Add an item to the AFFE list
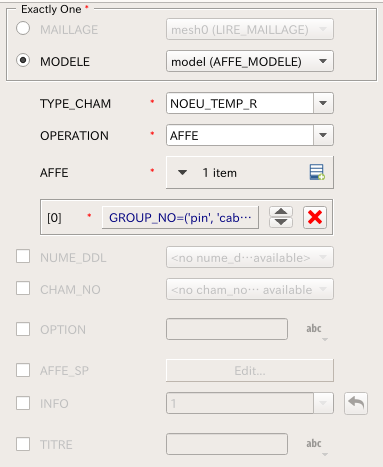This screenshot has width=383, height=467. point(317,172)
